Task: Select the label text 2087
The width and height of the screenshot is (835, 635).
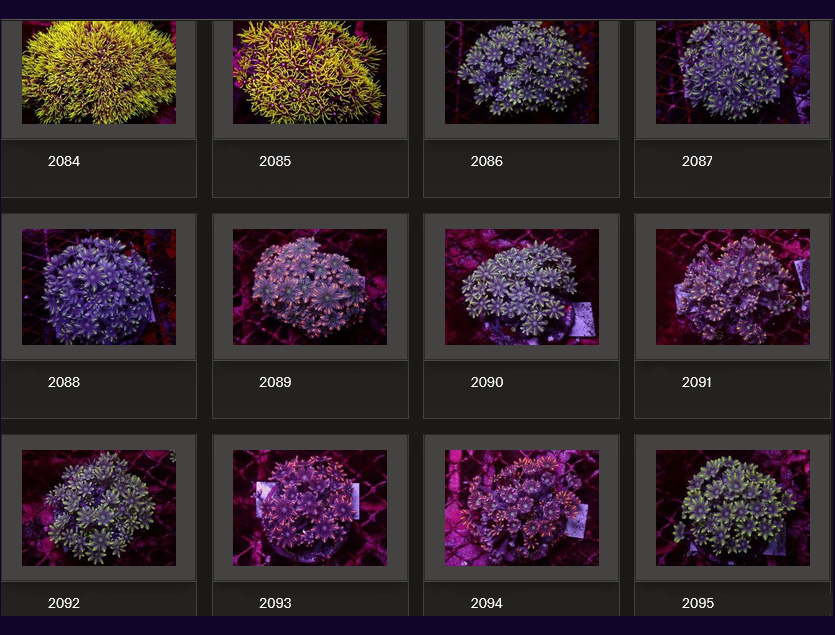Action: [697, 161]
